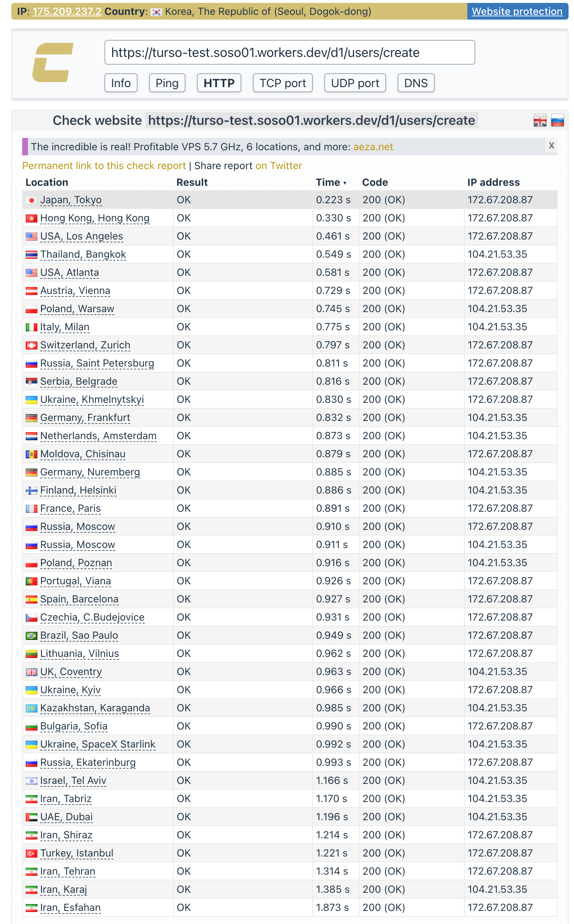574x924 pixels.
Task: Open the Info check tab
Action: tap(121, 83)
